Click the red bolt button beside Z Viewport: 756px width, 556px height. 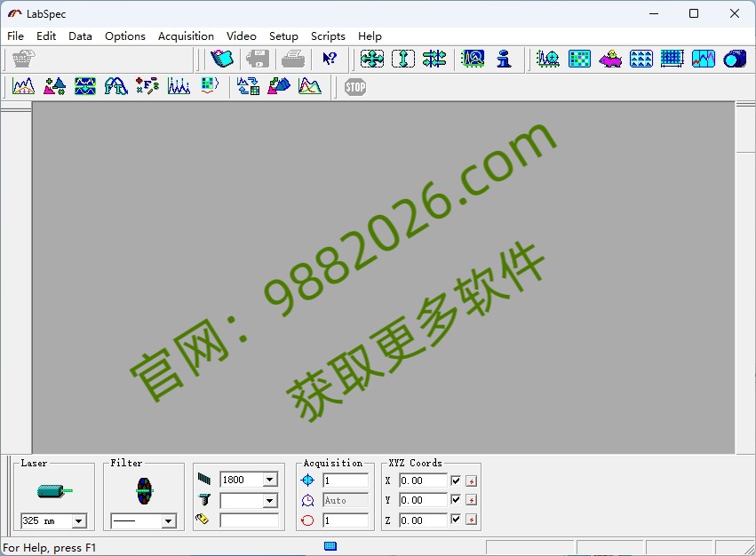[472, 520]
